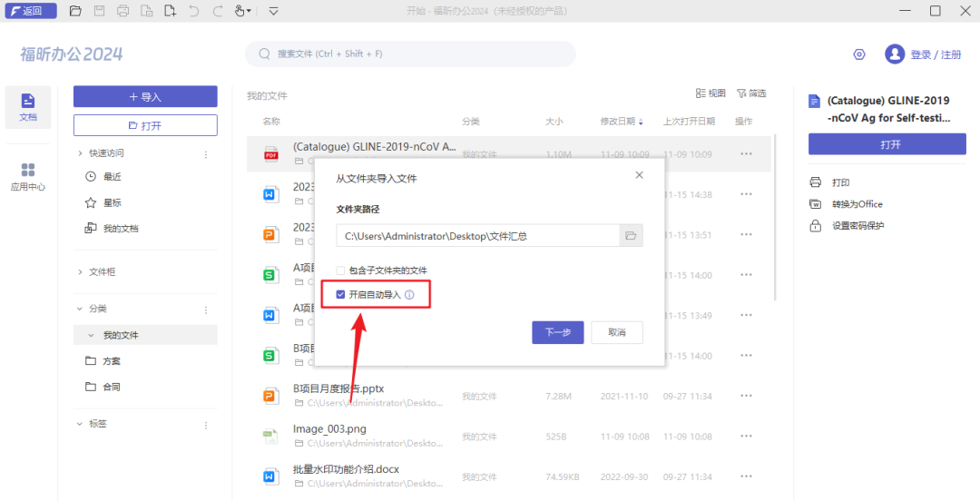
Task: Browse for folder using the path field icon
Action: pyautogui.click(x=631, y=236)
